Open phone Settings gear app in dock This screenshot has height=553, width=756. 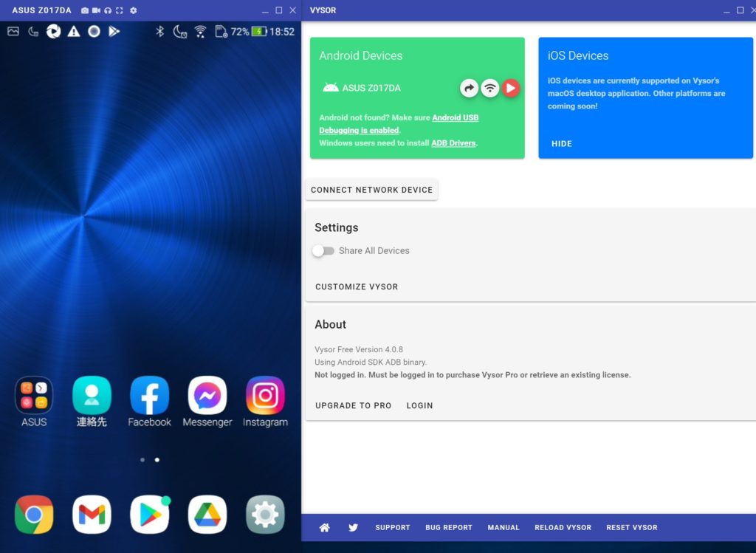pos(265,515)
